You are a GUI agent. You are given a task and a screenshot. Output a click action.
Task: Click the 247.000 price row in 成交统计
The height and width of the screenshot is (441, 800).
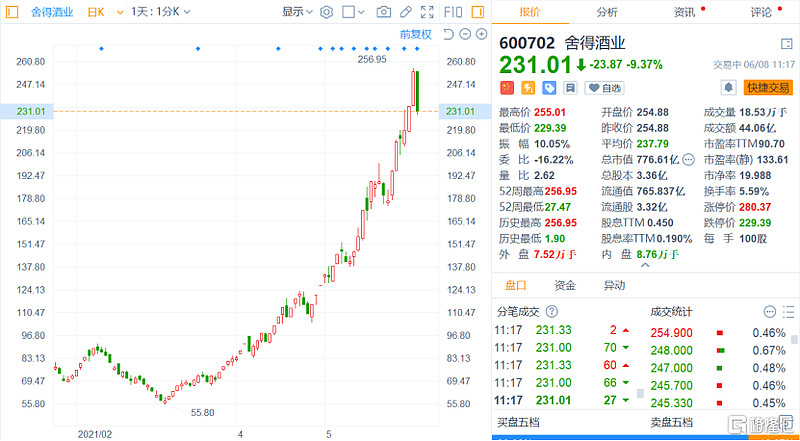pos(718,368)
